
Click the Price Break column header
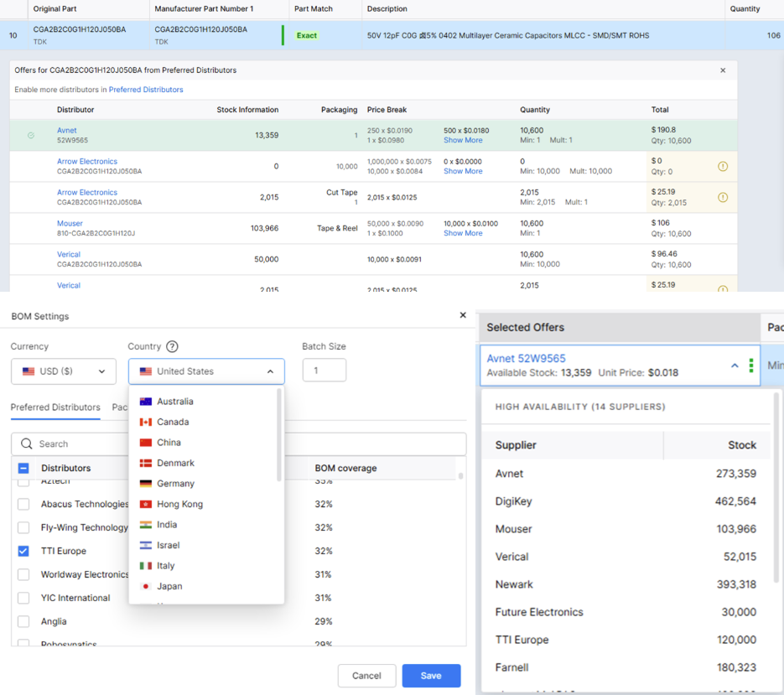coord(387,110)
